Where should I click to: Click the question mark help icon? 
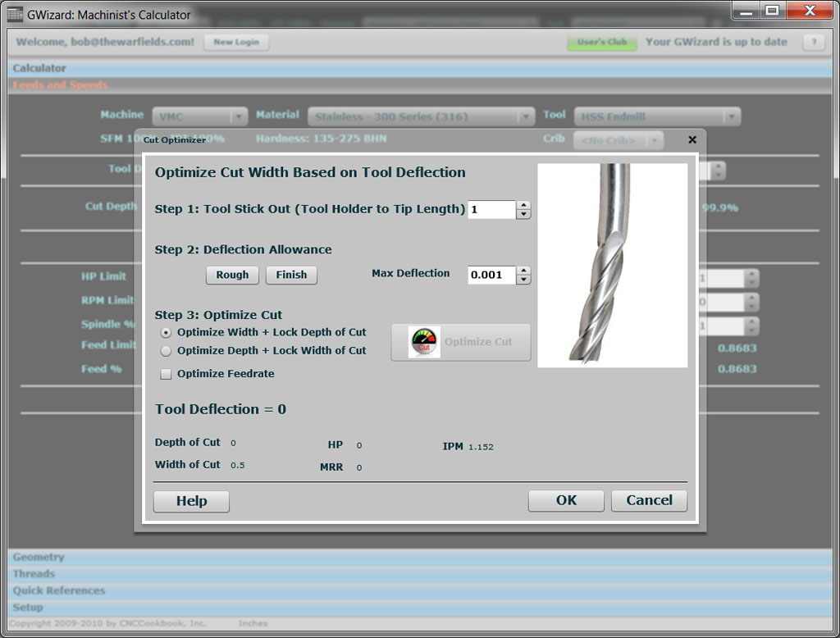click(813, 42)
